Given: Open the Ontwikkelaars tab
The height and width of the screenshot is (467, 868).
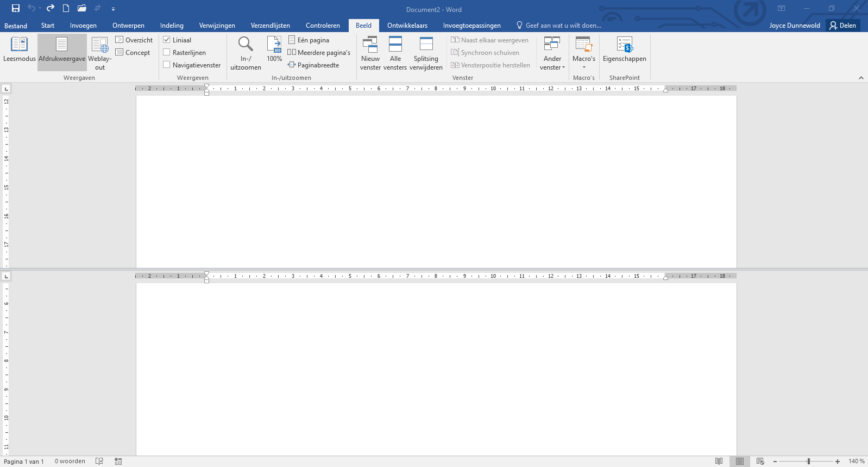Looking at the screenshot, I should coord(407,26).
